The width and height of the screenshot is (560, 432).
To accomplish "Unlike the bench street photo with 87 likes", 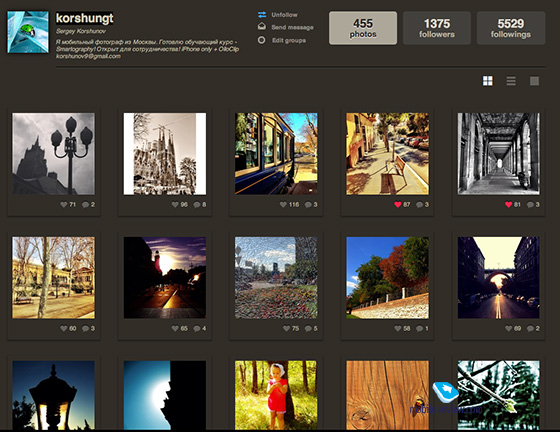I will 398,205.
